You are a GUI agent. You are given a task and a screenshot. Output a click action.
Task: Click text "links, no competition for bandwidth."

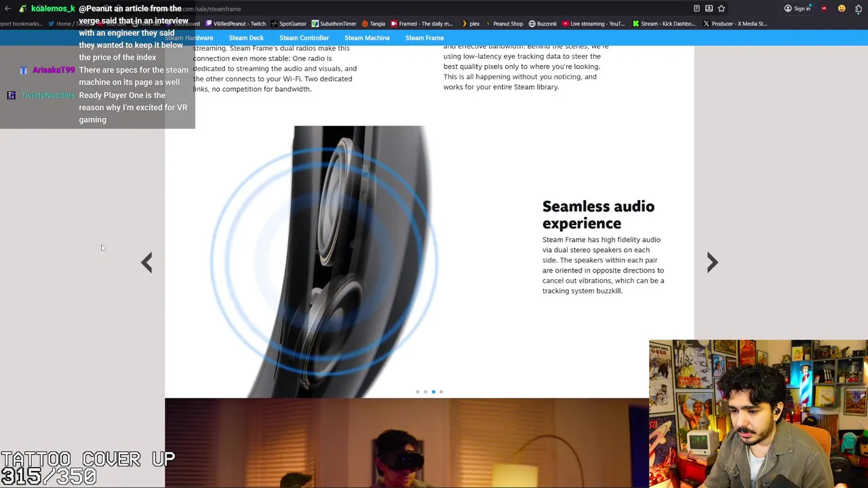click(x=252, y=89)
